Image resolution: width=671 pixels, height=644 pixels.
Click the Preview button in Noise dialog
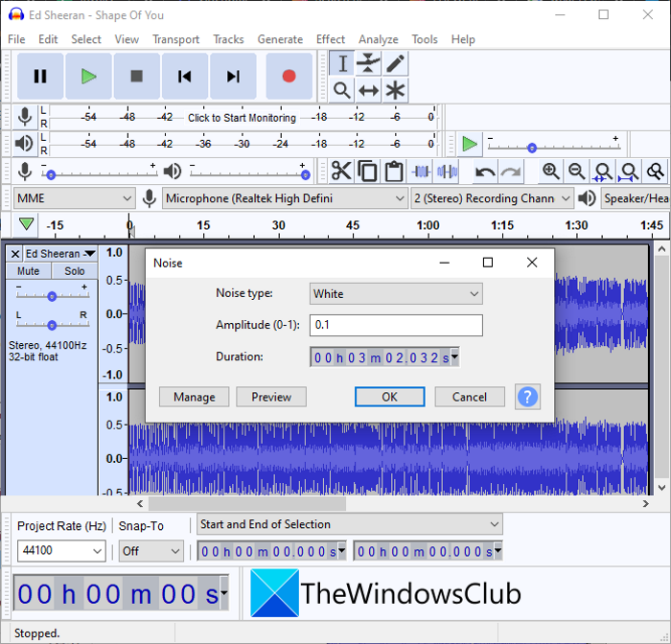point(271,397)
